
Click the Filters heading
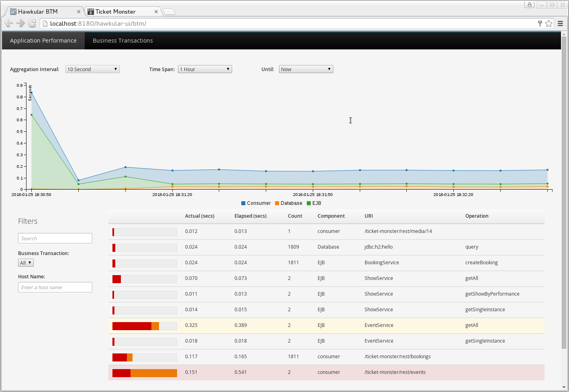[28, 221]
